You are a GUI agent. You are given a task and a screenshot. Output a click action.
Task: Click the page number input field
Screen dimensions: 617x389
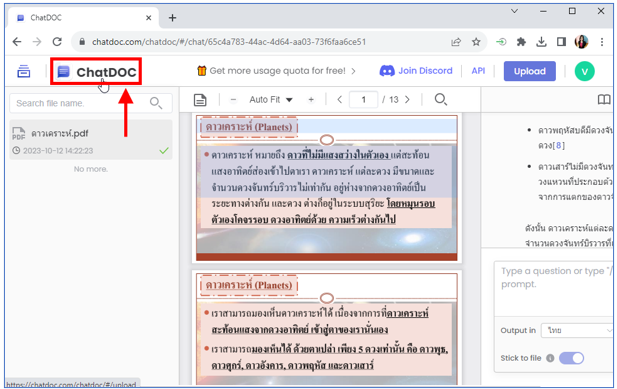363,100
